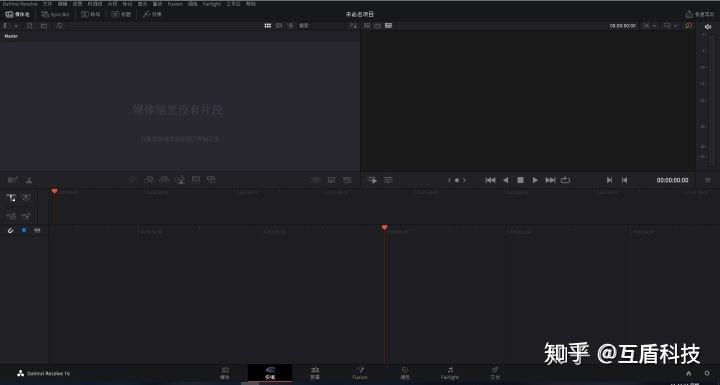Open the Color page tab

pos(405,373)
